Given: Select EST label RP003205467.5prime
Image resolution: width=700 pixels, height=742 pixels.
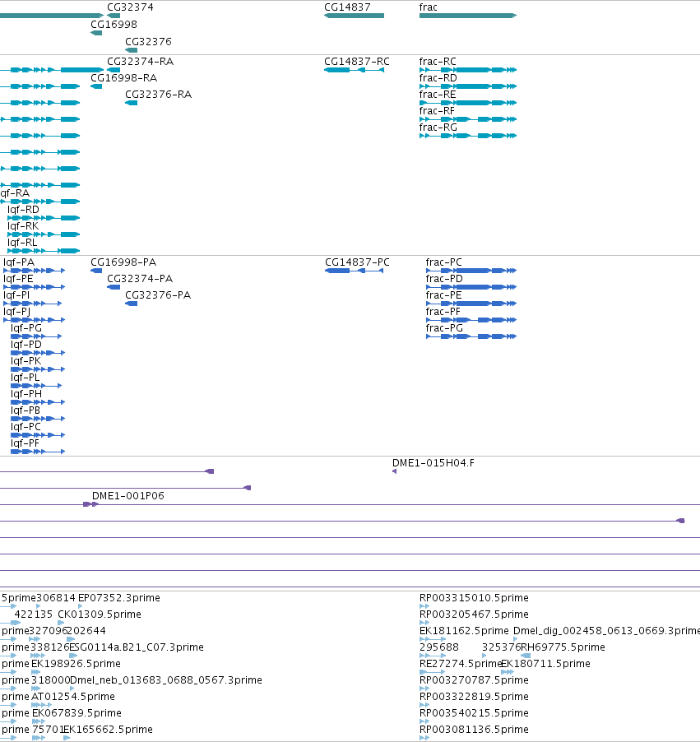Looking at the screenshot, I should click(x=474, y=614).
